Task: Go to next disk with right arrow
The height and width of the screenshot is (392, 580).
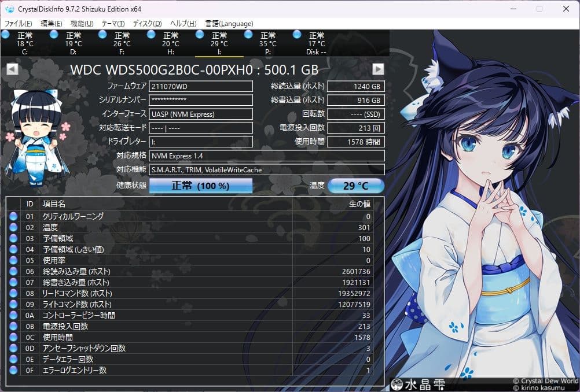Action: click(x=378, y=69)
